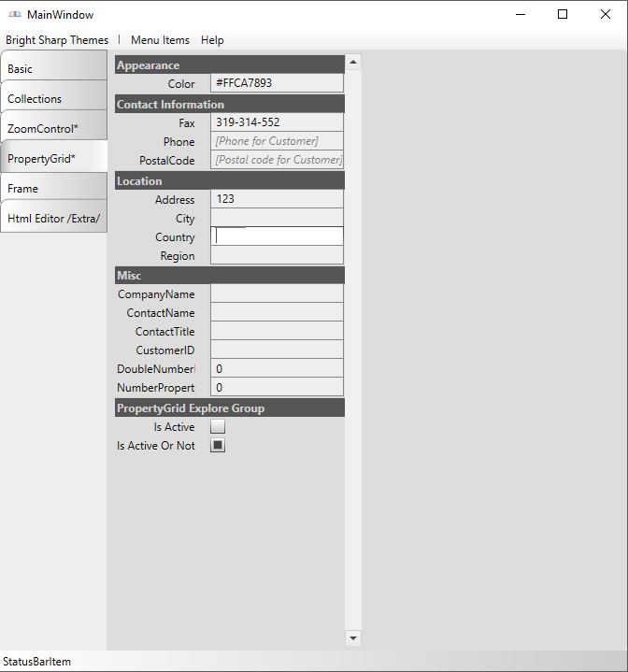Viewport: 628px width, 672px height.
Task: Open the Menu Items menu
Action: pos(160,40)
